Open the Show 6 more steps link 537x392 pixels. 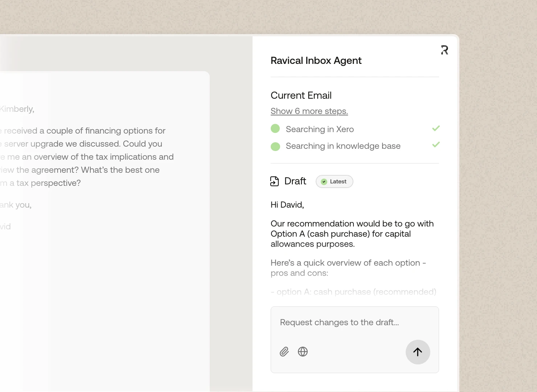(309, 111)
